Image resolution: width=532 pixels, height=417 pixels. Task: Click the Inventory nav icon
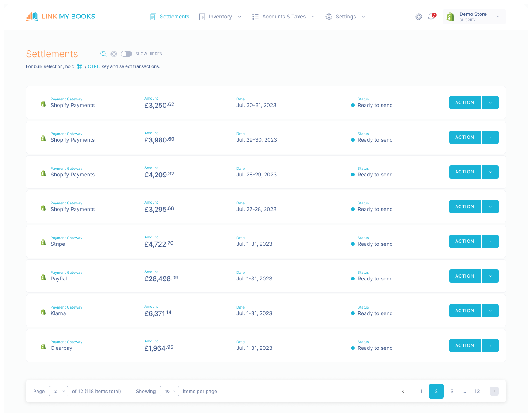tap(202, 17)
